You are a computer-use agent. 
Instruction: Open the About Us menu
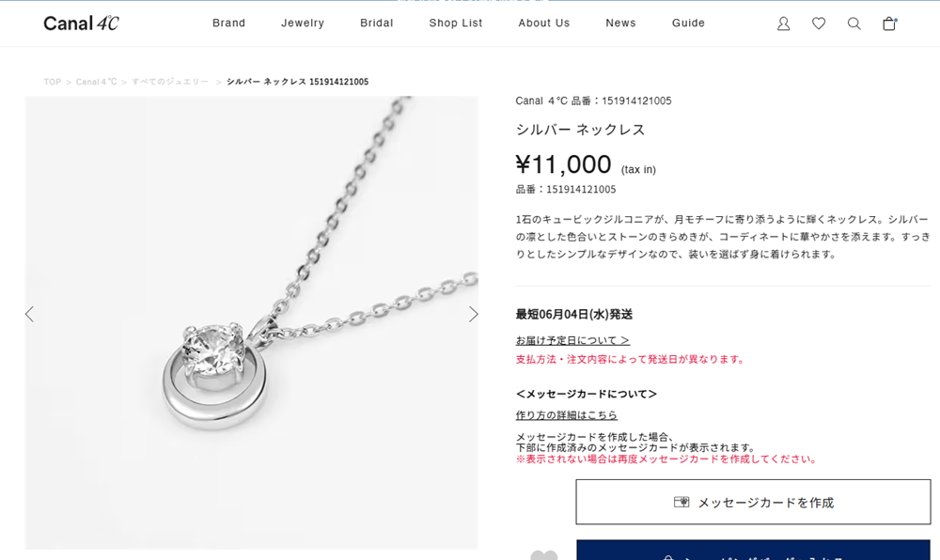tap(543, 23)
